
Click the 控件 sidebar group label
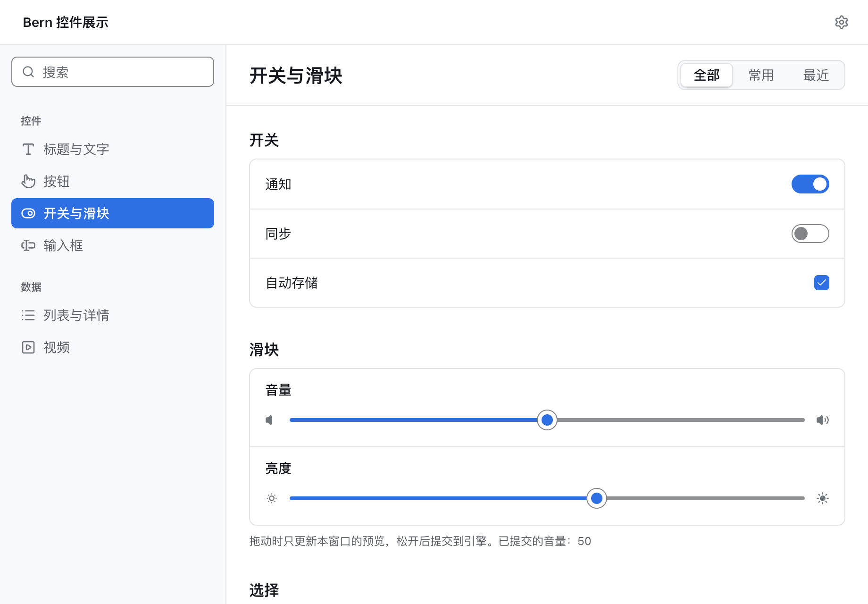(31, 121)
